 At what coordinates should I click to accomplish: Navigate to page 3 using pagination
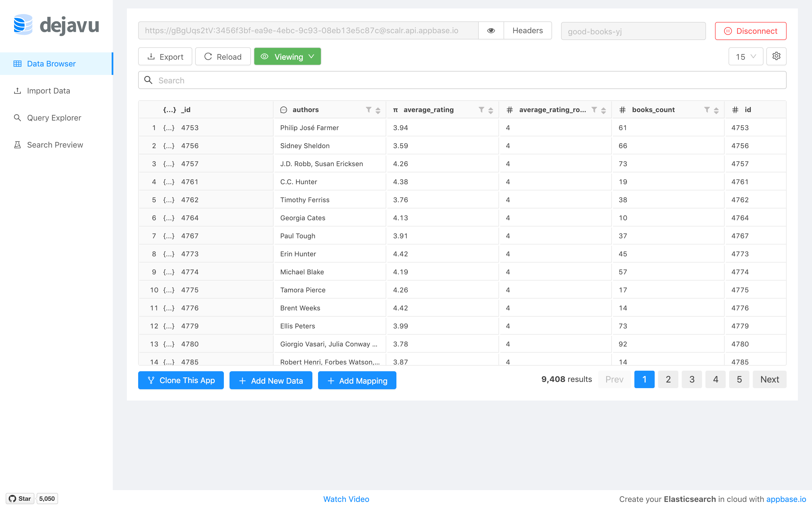tap(692, 380)
